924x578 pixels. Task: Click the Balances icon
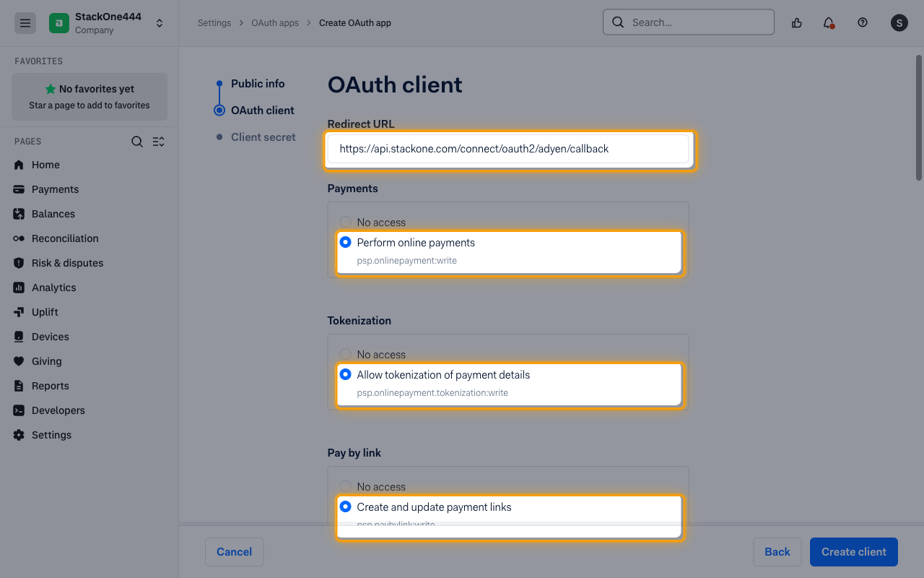coord(19,214)
